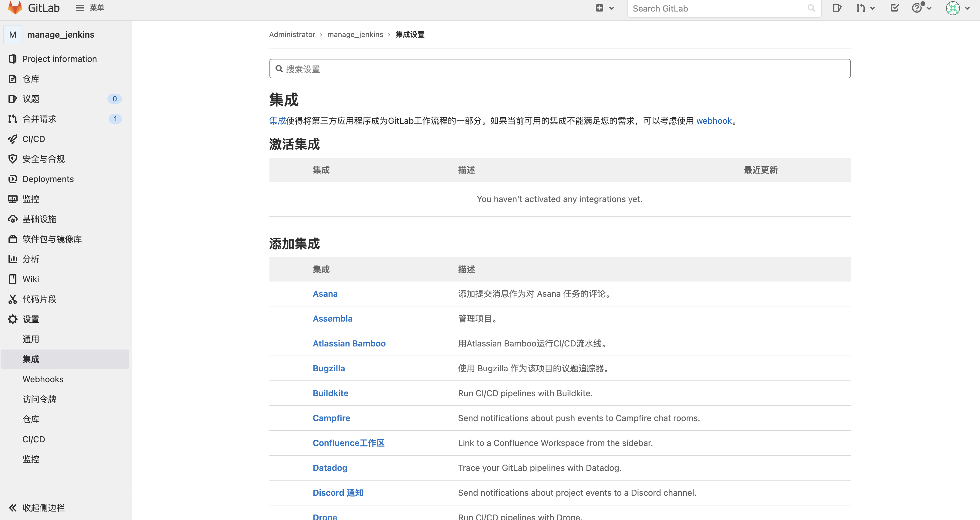The width and height of the screenshot is (980, 520).
Task: Click the 合并请求 merge icon in sidebar
Action: [12, 119]
